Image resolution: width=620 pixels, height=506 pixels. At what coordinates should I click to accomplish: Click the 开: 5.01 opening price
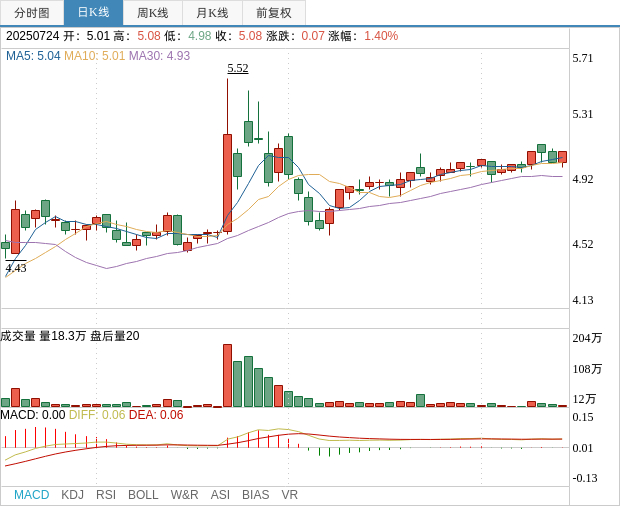[87, 36]
